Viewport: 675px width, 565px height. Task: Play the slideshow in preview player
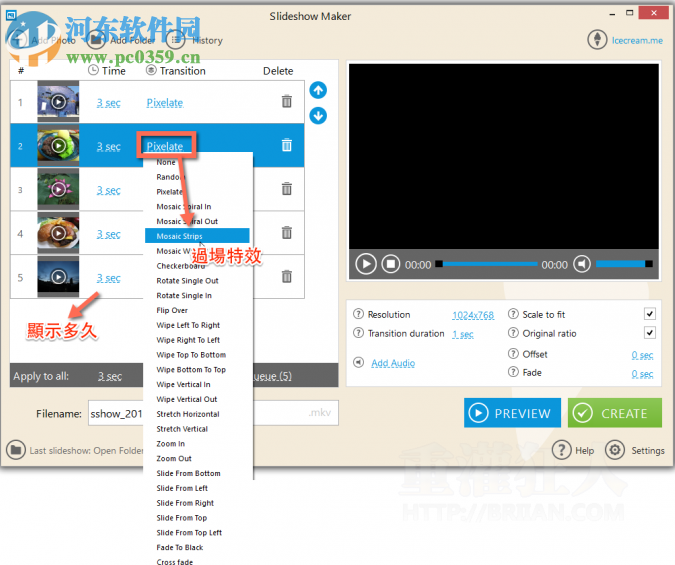click(366, 264)
